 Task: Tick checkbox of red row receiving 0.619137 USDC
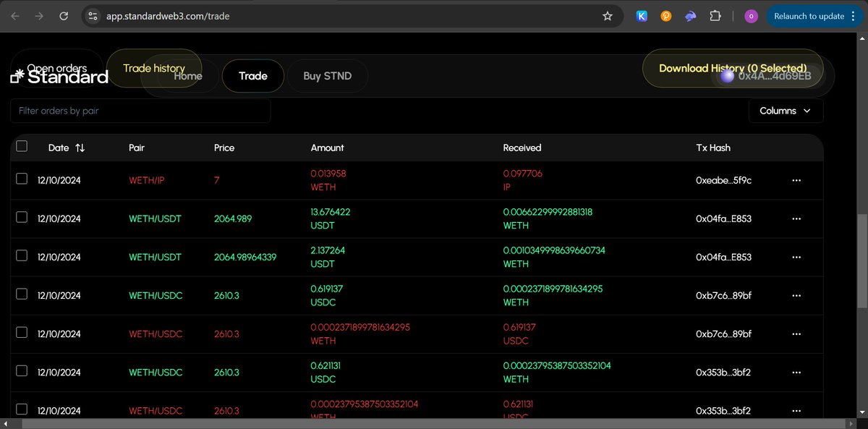click(22, 332)
